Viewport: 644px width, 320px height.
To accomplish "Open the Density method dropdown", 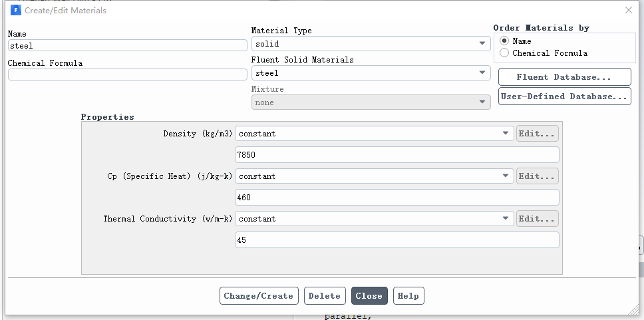I will click(x=374, y=134).
